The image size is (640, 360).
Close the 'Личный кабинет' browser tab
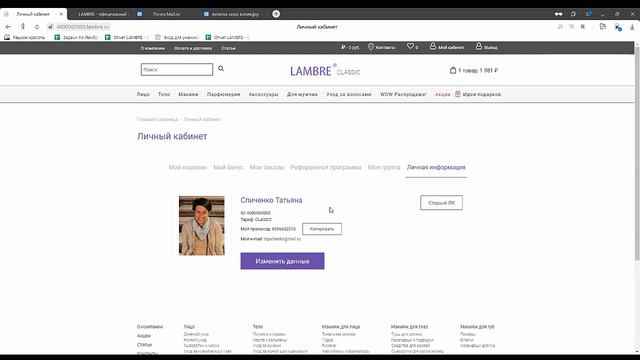point(61,14)
